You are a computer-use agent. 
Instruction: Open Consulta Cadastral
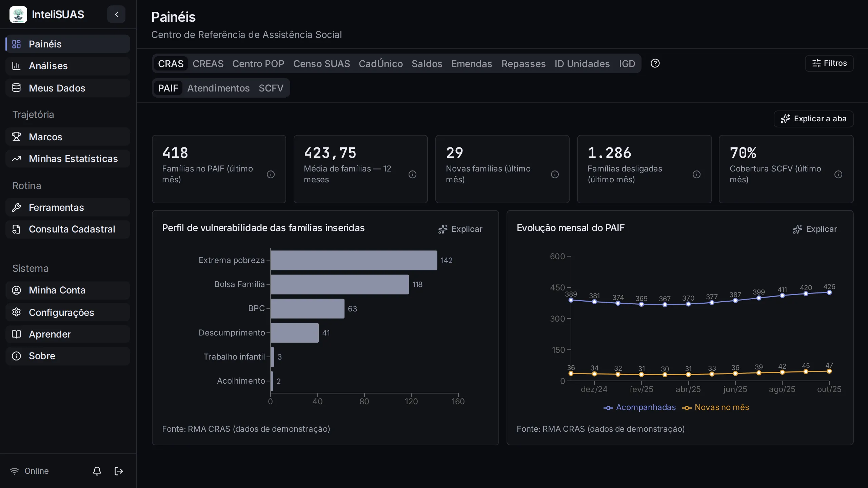pos(68,229)
